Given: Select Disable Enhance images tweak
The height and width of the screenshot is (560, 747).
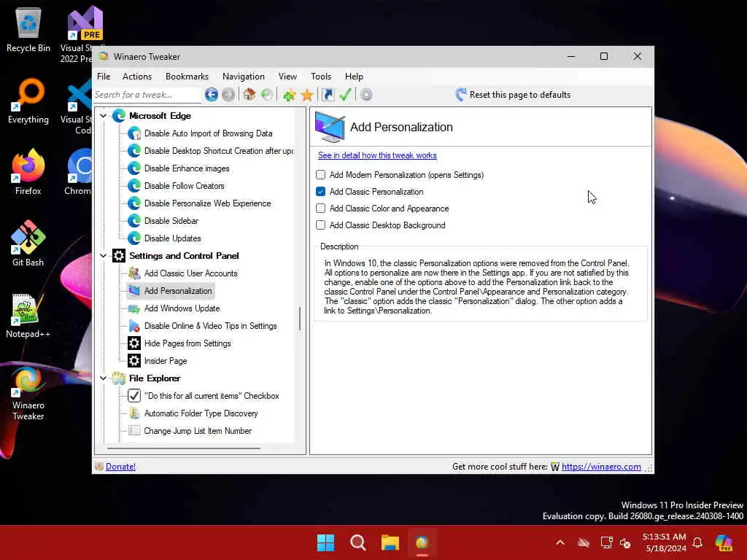Looking at the screenshot, I should (187, 168).
